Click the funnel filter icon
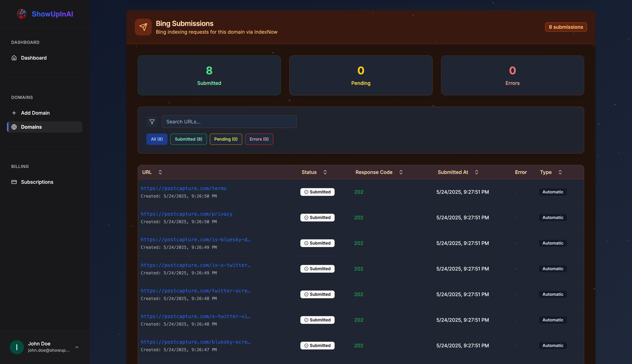The image size is (632, 364). (x=152, y=122)
